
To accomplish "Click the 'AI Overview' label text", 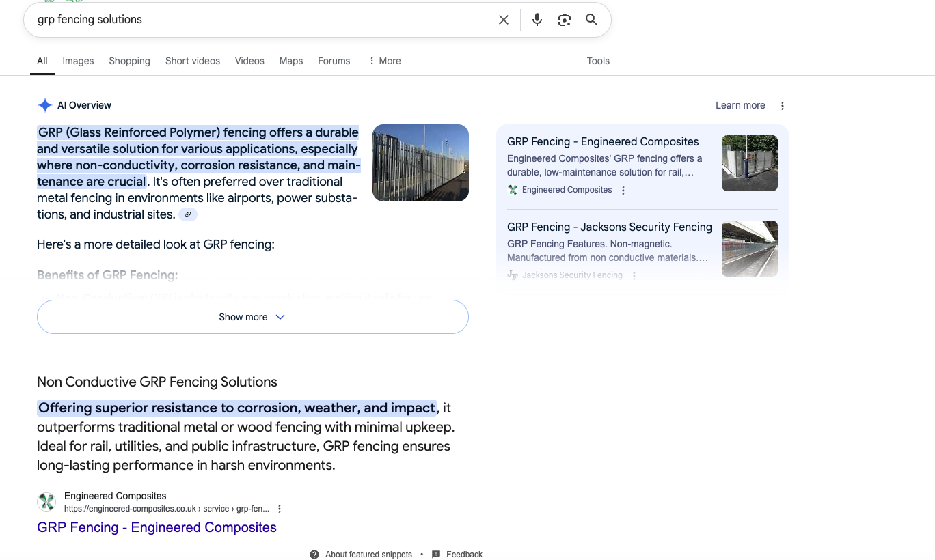I will point(84,105).
